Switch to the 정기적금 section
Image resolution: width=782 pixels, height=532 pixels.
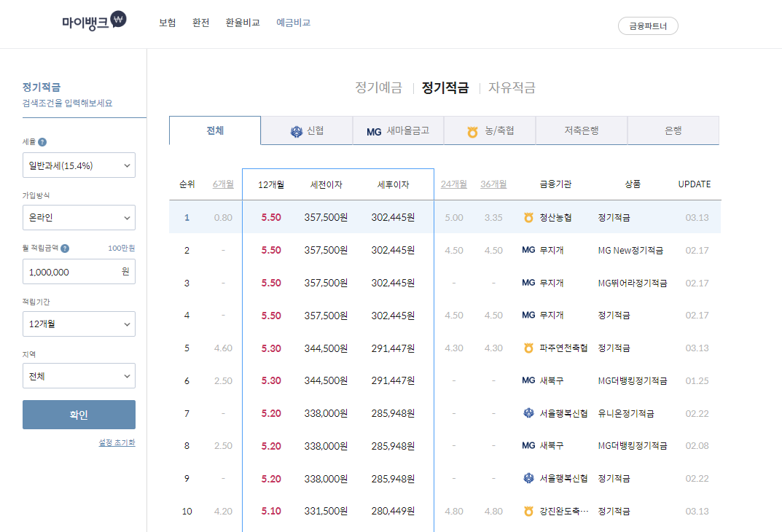click(x=445, y=87)
